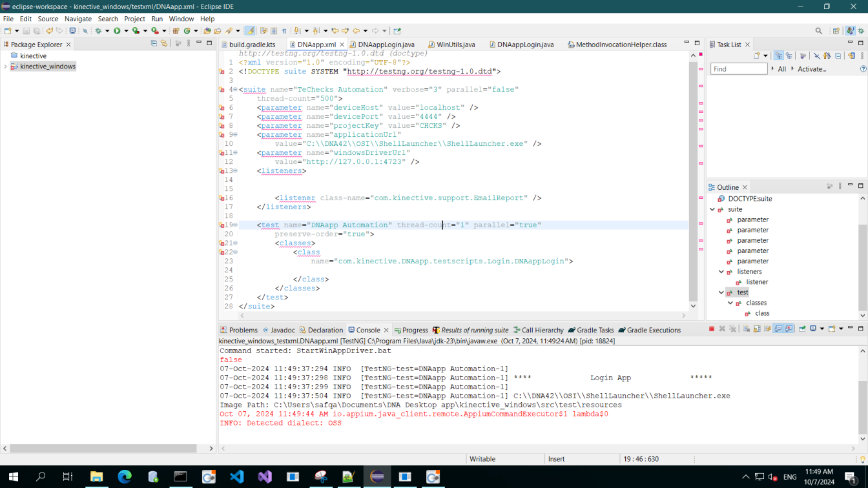
Task: Click the Activate... link in Task List
Action: point(812,69)
